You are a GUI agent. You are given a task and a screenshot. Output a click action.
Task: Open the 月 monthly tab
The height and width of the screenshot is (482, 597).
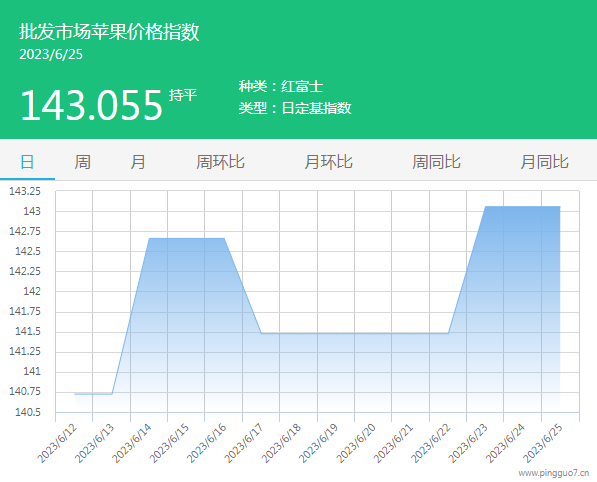(138, 162)
